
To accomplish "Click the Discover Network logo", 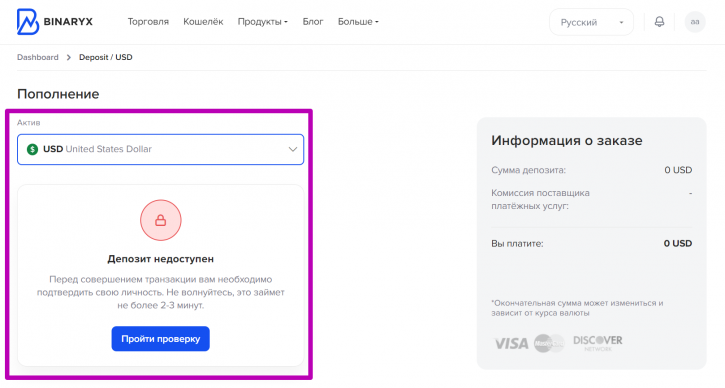I will pos(598,343).
